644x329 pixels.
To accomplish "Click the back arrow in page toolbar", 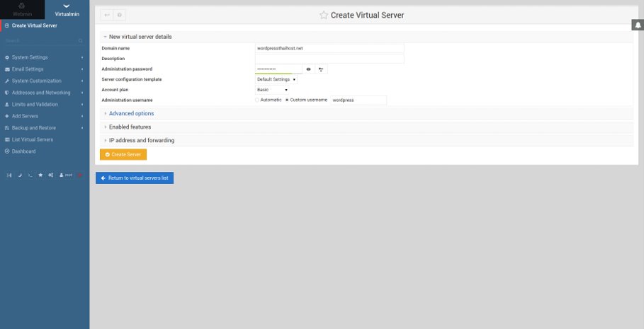I will (107, 15).
